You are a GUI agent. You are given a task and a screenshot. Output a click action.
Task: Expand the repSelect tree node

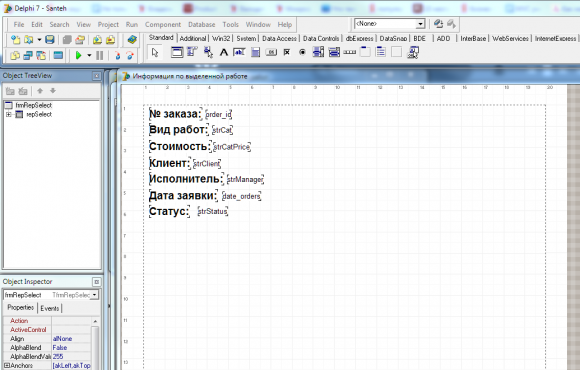pyautogui.click(x=9, y=115)
